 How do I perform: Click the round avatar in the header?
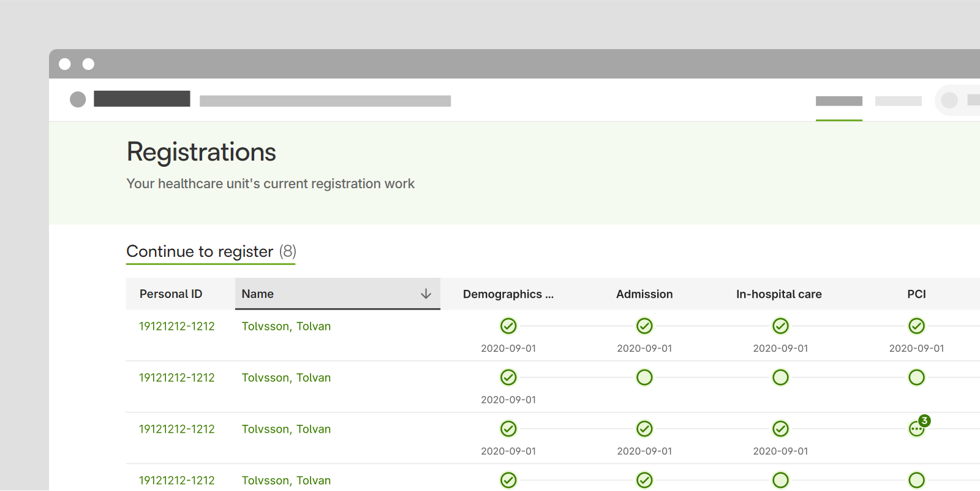(949, 100)
